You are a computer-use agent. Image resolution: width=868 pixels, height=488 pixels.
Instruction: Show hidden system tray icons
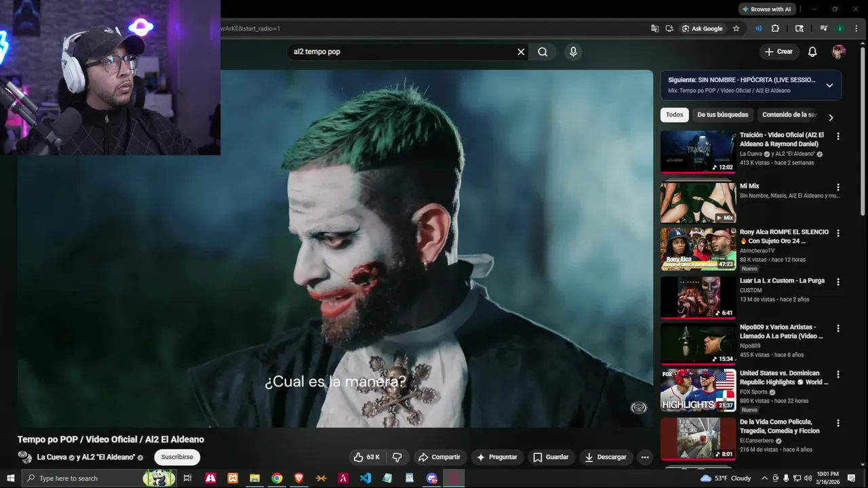pos(765,478)
